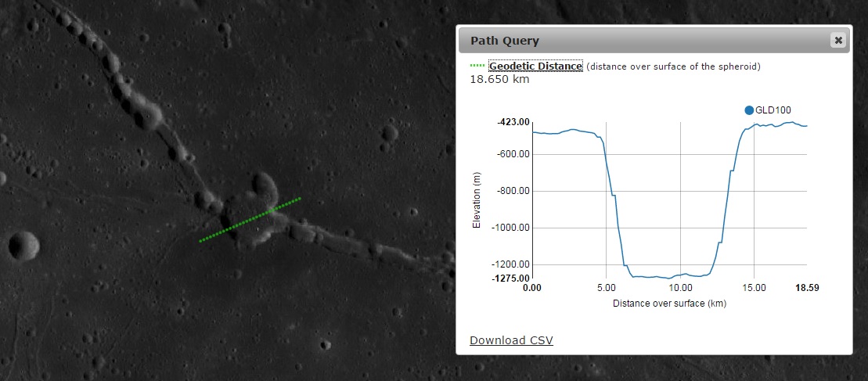The height and width of the screenshot is (381, 868).
Task: Click the 18.650 km distance value
Action: tap(500, 79)
